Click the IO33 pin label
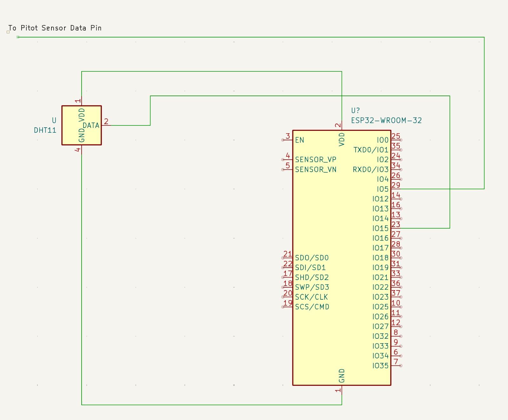This screenshot has width=508, height=420. point(380,346)
